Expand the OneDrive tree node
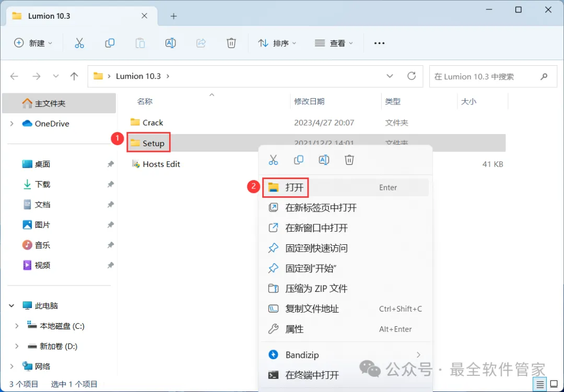The height and width of the screenshot is (392, 564). [12, 124]
